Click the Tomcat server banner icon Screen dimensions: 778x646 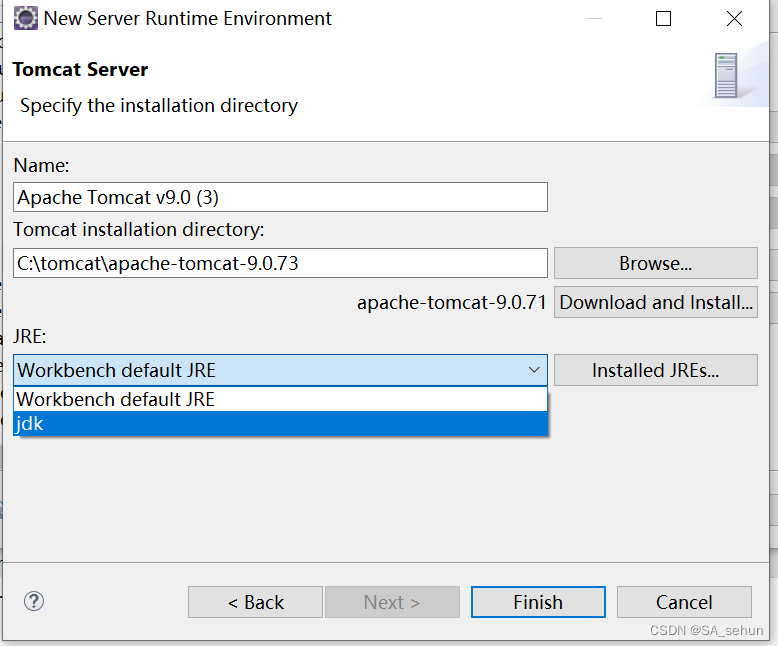pos(725,75)
